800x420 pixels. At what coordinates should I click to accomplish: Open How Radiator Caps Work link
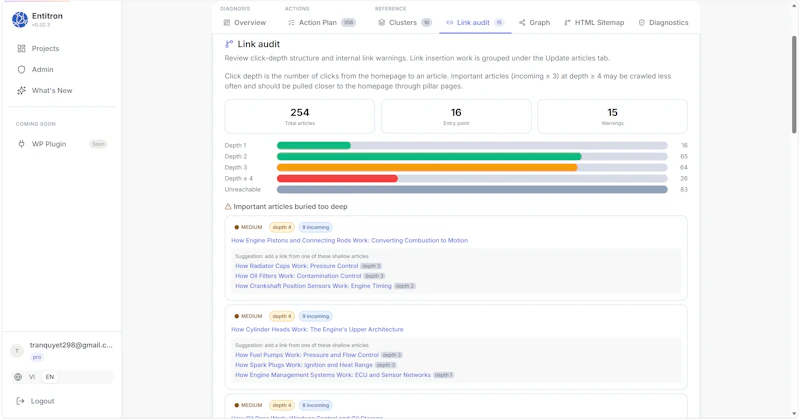[x=296, y=266]
